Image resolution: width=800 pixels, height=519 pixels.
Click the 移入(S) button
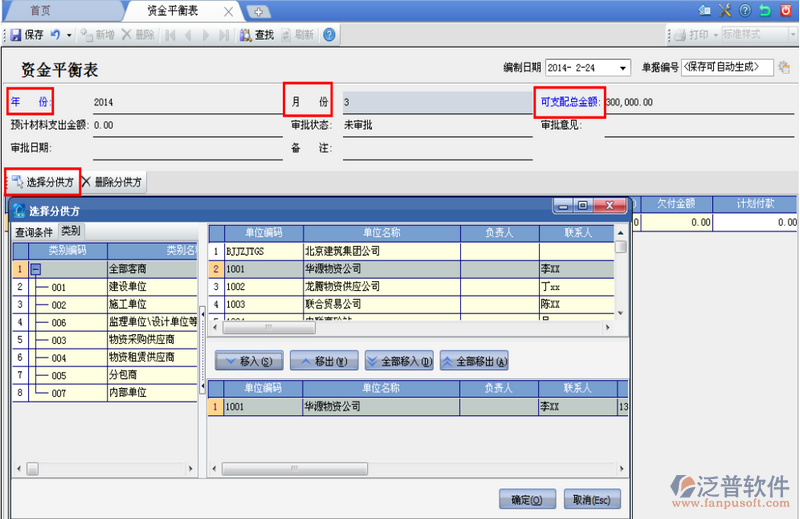point(249,361)
